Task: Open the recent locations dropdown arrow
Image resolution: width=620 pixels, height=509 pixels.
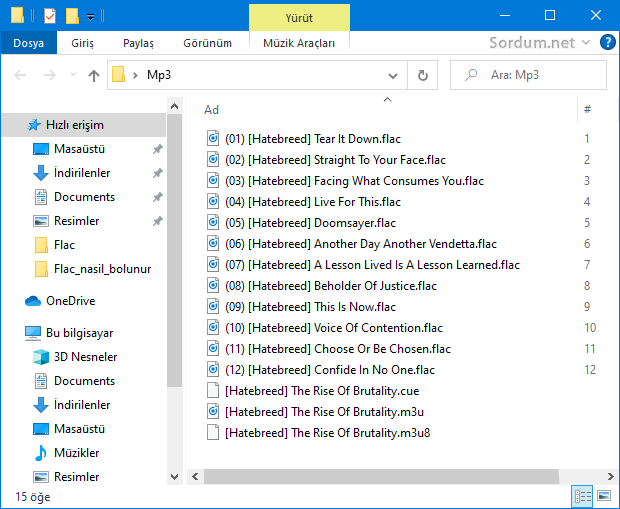Action: click(73, 75)
